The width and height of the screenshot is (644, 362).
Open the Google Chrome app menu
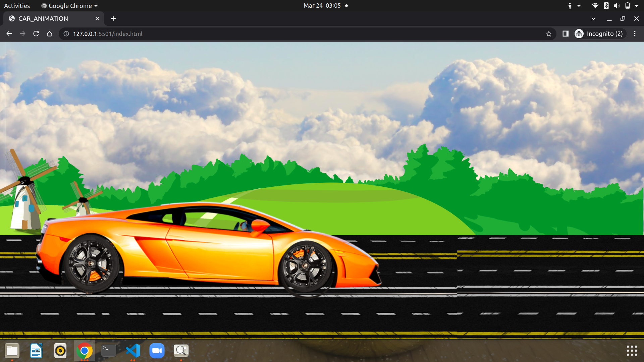[x=69, y=6]
